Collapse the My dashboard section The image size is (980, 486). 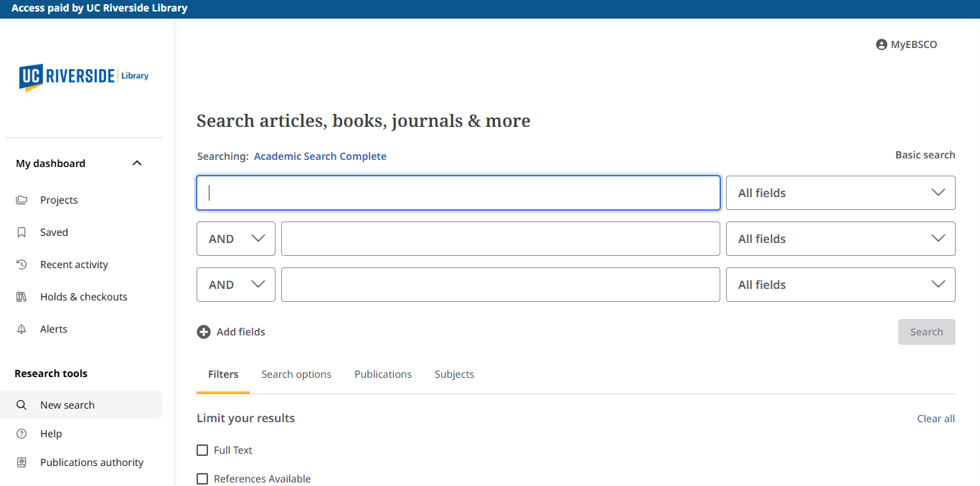(x=136, y=163)
